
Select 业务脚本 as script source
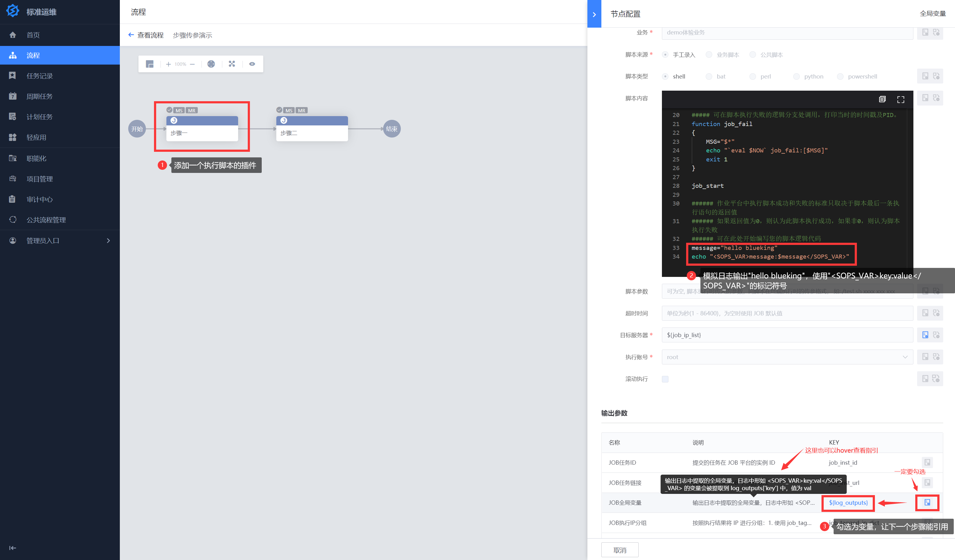(709, 55)
